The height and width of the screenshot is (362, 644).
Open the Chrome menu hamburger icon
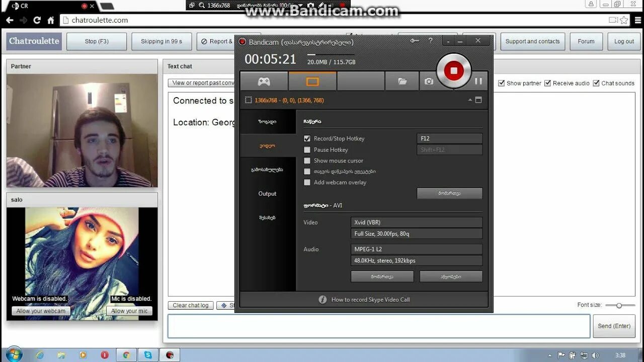tap(637, 20)
